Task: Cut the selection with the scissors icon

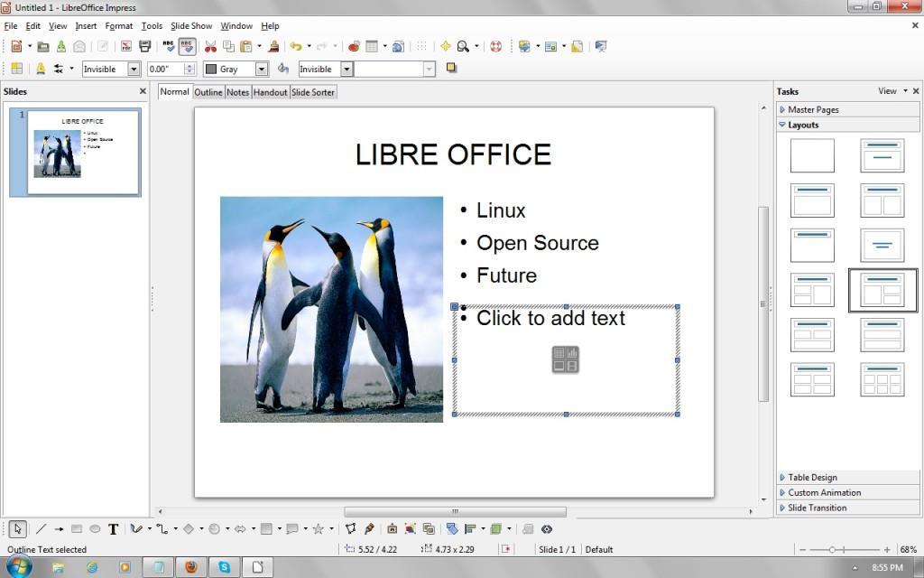Action: tap(210, 47)
